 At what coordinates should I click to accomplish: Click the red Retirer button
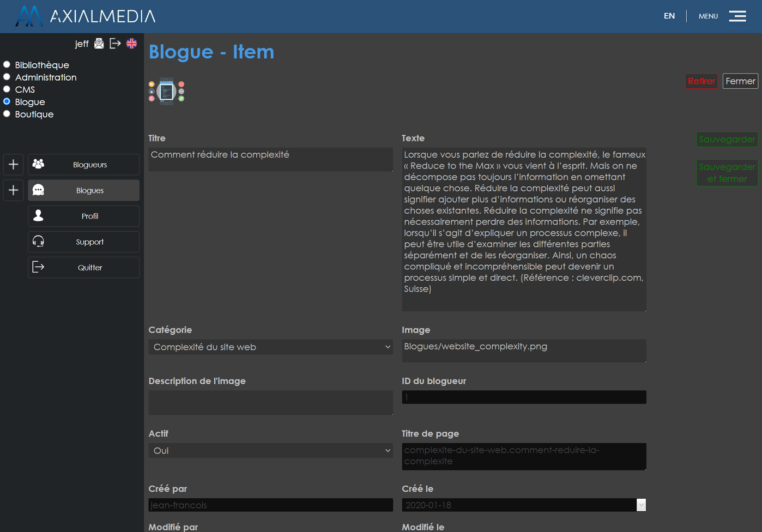(701, 81)
